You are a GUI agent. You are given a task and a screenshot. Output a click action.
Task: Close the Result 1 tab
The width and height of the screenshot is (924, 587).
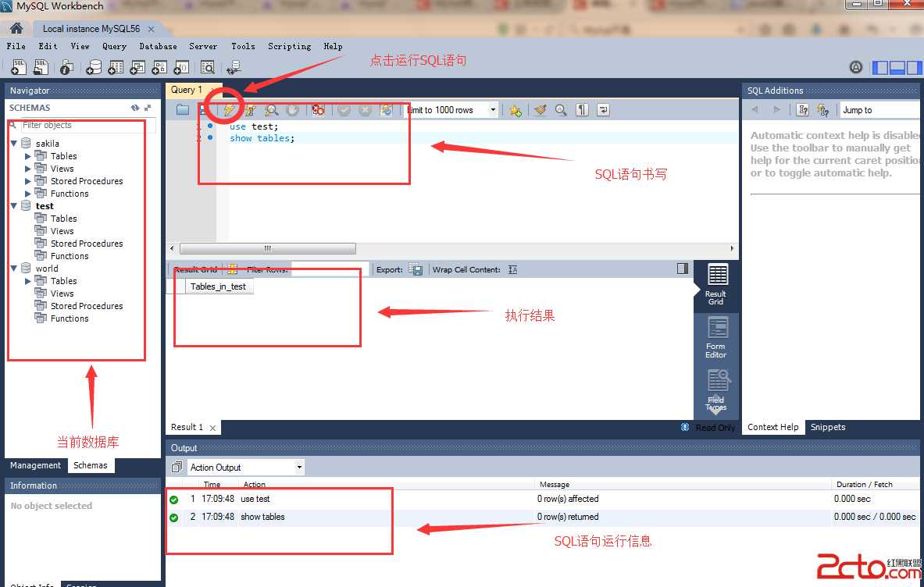tap(212, 428)
